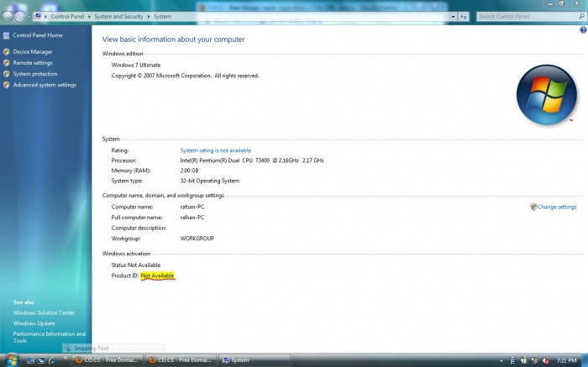Click the Control Panel breadcrumb
The height and width of the screenshot is (367, 588).
67,17
